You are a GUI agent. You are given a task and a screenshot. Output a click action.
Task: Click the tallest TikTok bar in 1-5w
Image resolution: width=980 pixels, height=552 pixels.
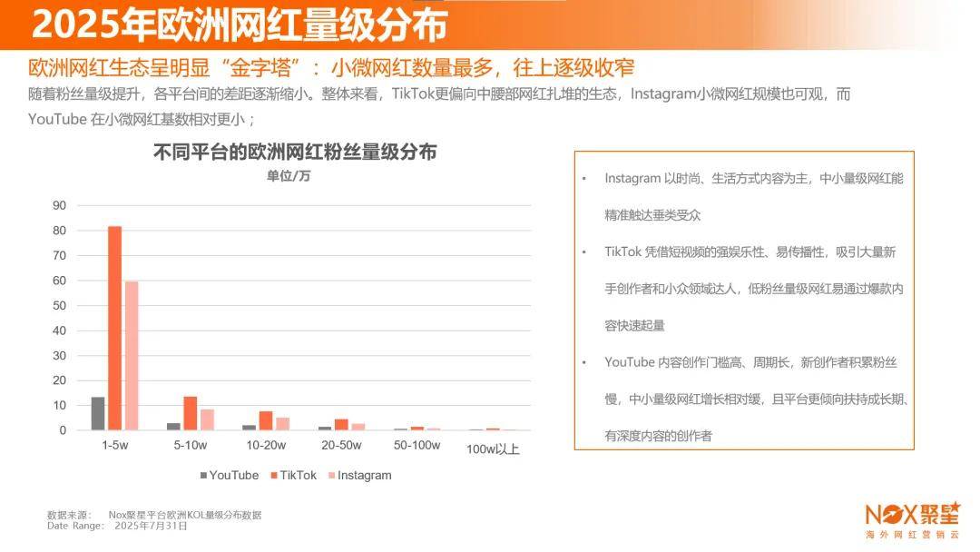click(x=114, y=328)
